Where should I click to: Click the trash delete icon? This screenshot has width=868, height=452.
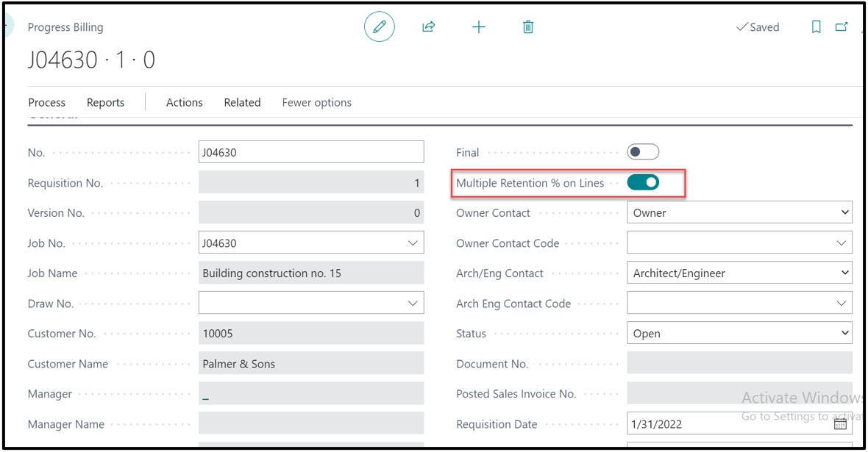[528, 27]
